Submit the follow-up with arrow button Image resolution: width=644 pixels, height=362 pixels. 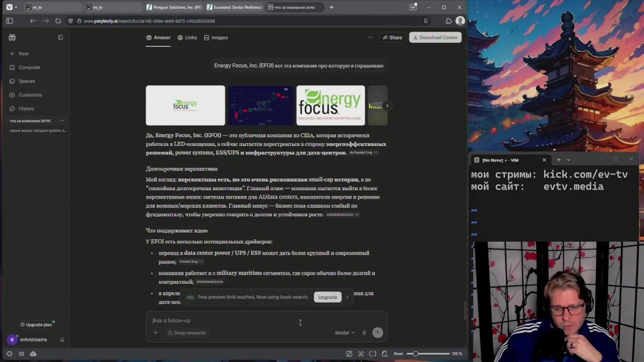click(x=377, y=332)
